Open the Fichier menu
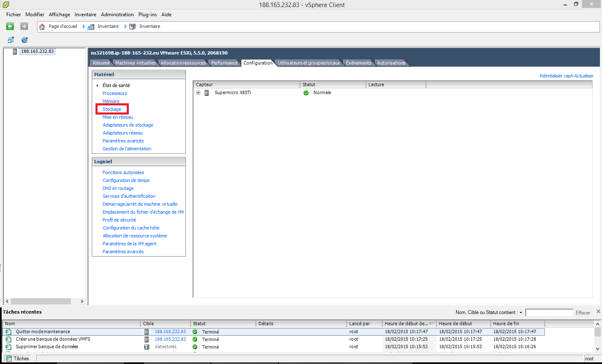 point(13,15)
